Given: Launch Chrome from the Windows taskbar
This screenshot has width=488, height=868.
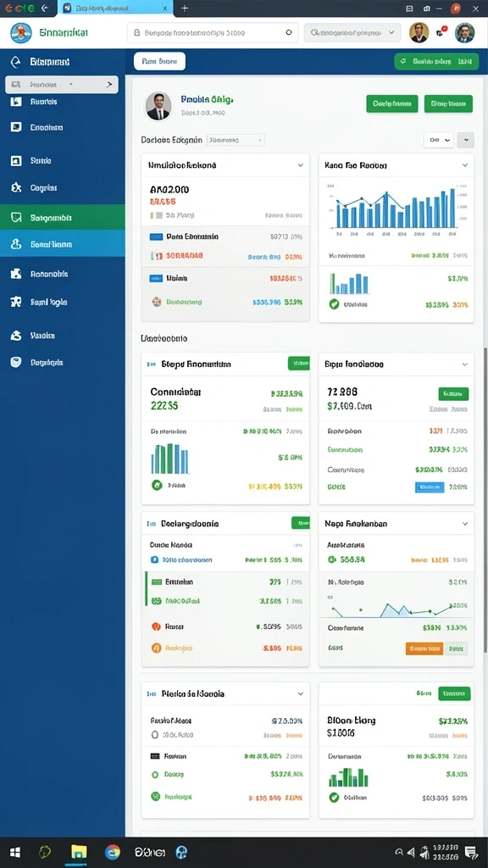Looking at the screenshot, I should point(113,852).
